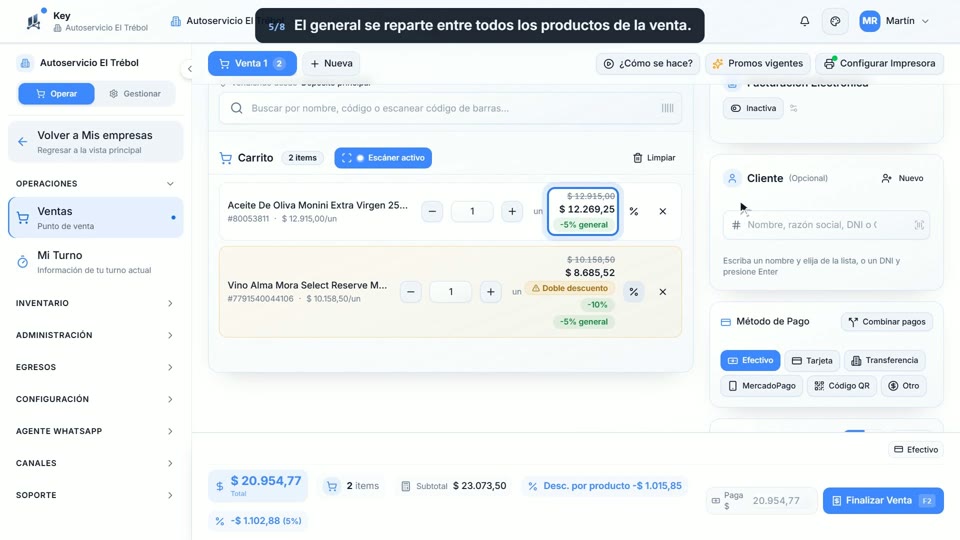The height and width of the screenshot is (540, 960).
Task: Switch to Gestionar mode
Action: 135,94
